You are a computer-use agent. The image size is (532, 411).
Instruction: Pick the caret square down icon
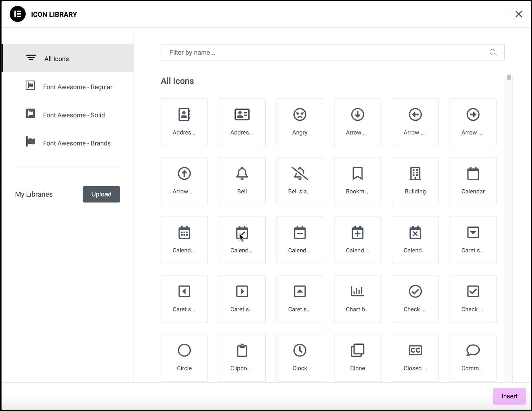coord(473,240)
